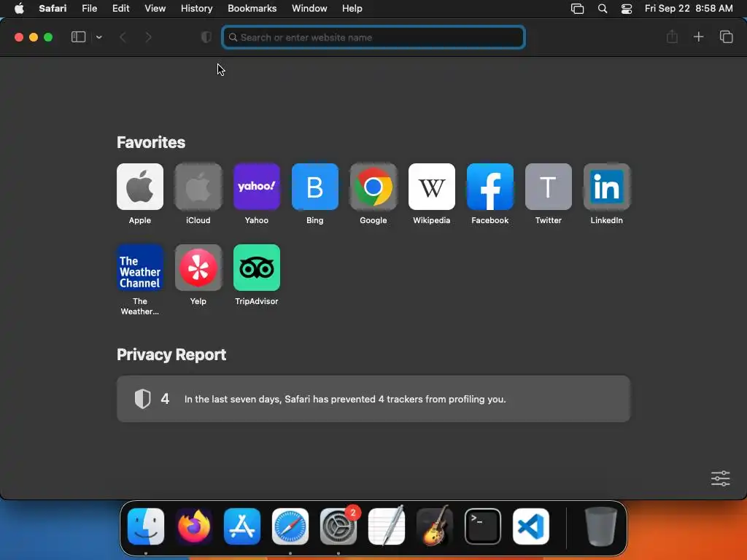
Task: Open the Yelp favorite
Action: click(x=198, y=268)
